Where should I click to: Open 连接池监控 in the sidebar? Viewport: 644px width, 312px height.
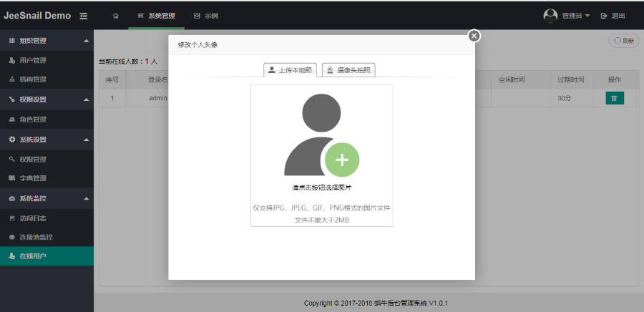coord(47,238)
